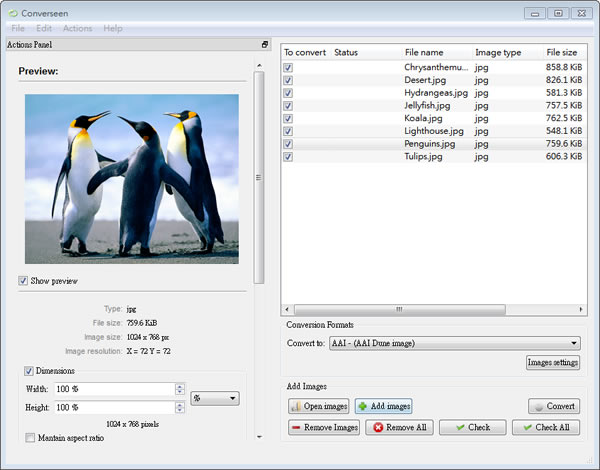Uncheck the Show preview checkbox
The image size is (600, 470).
(x=24, y=281)
